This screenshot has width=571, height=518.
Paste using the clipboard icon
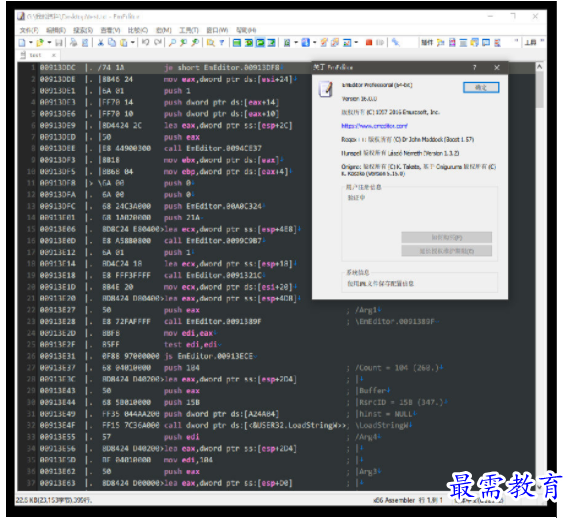point(124,43)
